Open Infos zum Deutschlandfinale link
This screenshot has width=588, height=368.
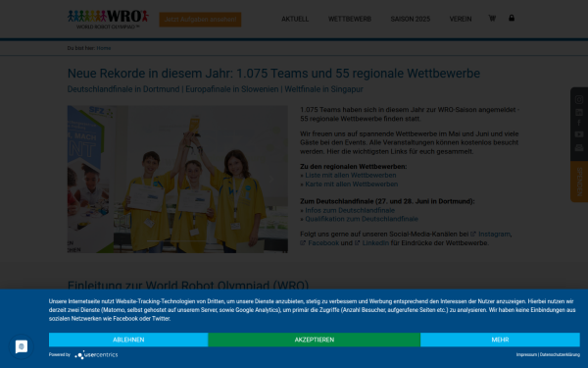[350, 210]
